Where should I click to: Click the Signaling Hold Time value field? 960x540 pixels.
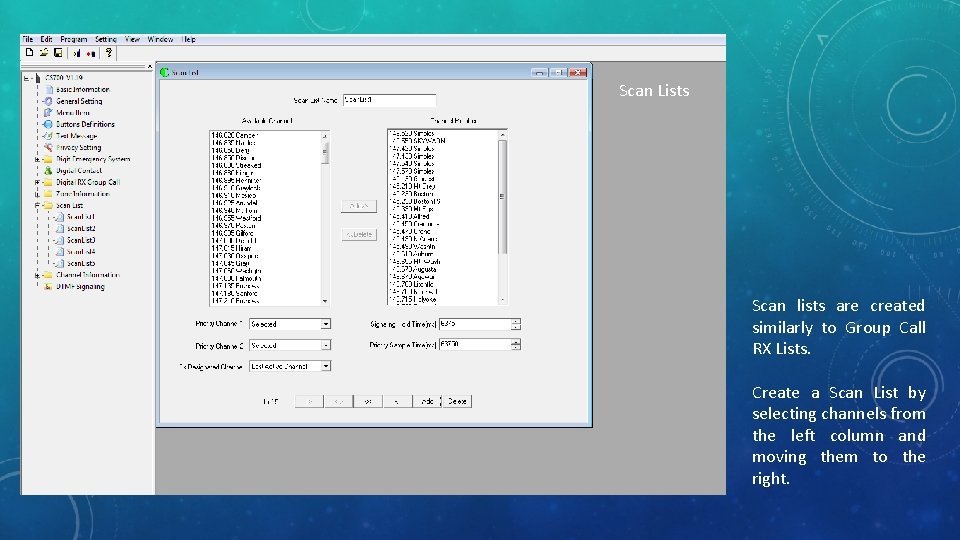coord(475,324)
